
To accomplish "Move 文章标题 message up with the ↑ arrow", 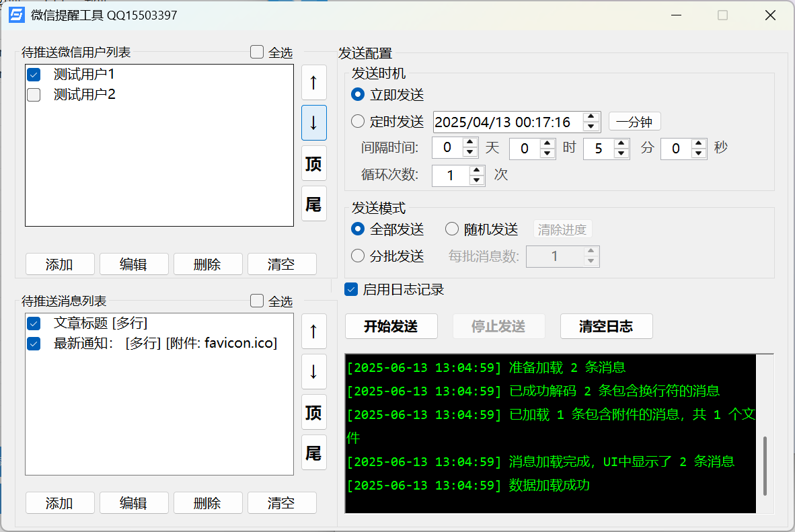I will click(x=313, y=331).
